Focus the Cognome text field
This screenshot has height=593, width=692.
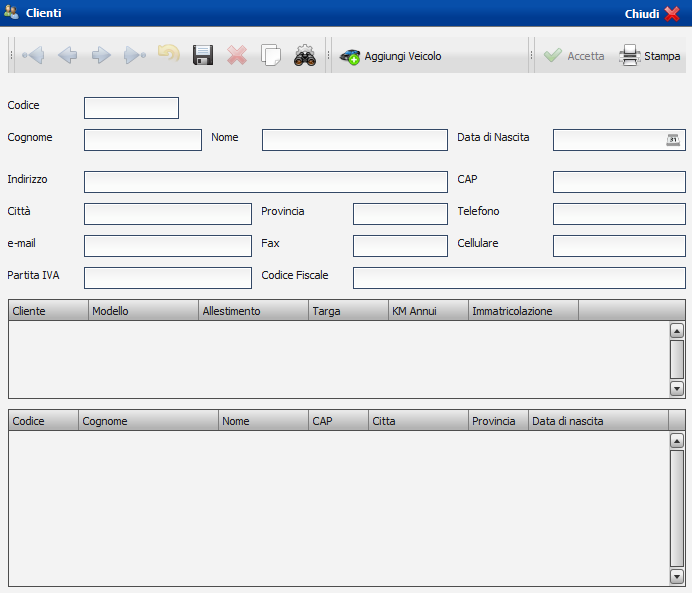click(143, 140)
